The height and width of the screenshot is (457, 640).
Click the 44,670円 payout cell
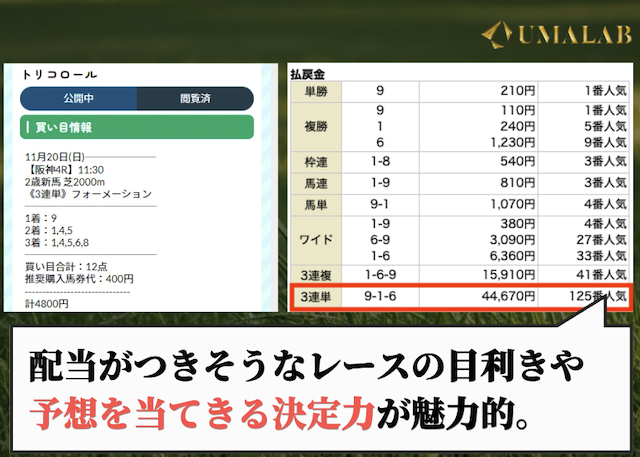[x=478, y=296]
